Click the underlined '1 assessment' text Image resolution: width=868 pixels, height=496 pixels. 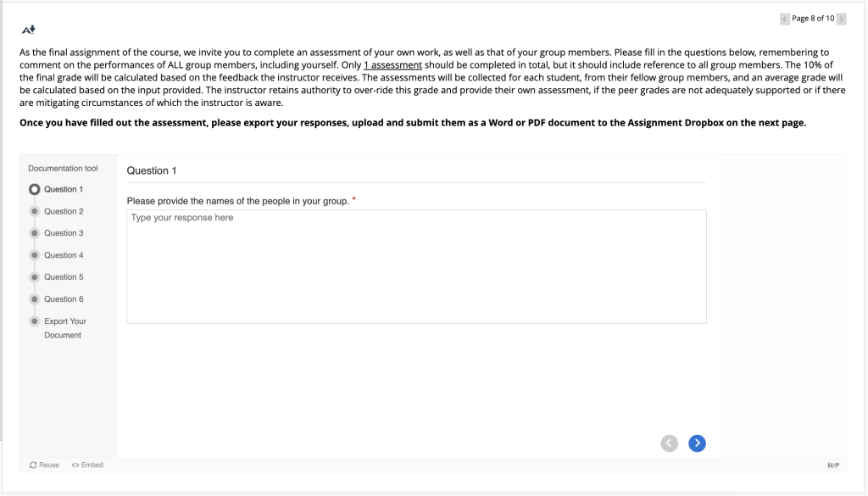[392, 64]
